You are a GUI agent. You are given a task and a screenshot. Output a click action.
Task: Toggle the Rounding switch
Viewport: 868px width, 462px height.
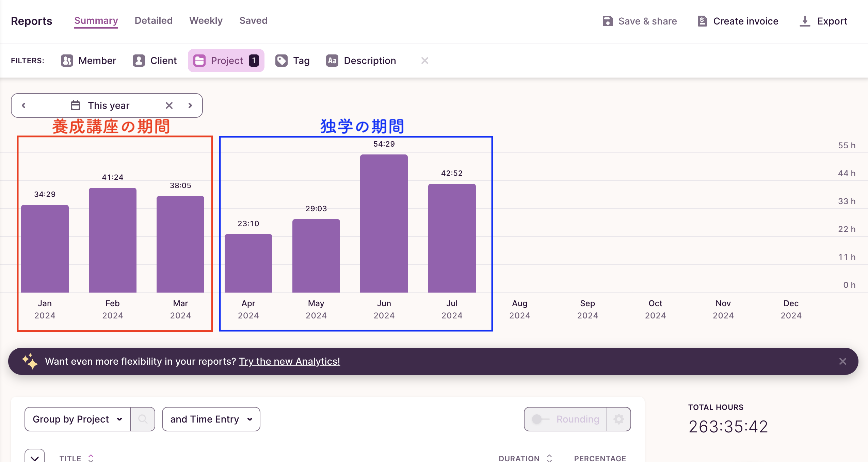(x=540, y=419)
